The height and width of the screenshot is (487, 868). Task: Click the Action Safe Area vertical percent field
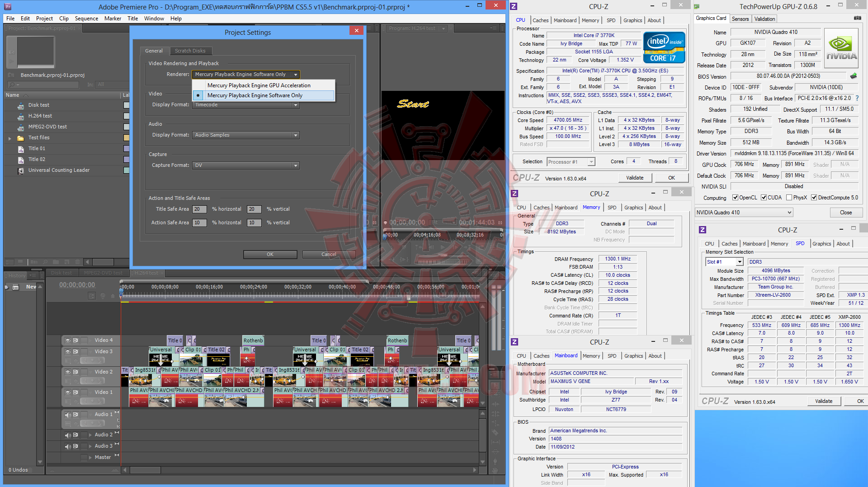(x=254, y=223)
